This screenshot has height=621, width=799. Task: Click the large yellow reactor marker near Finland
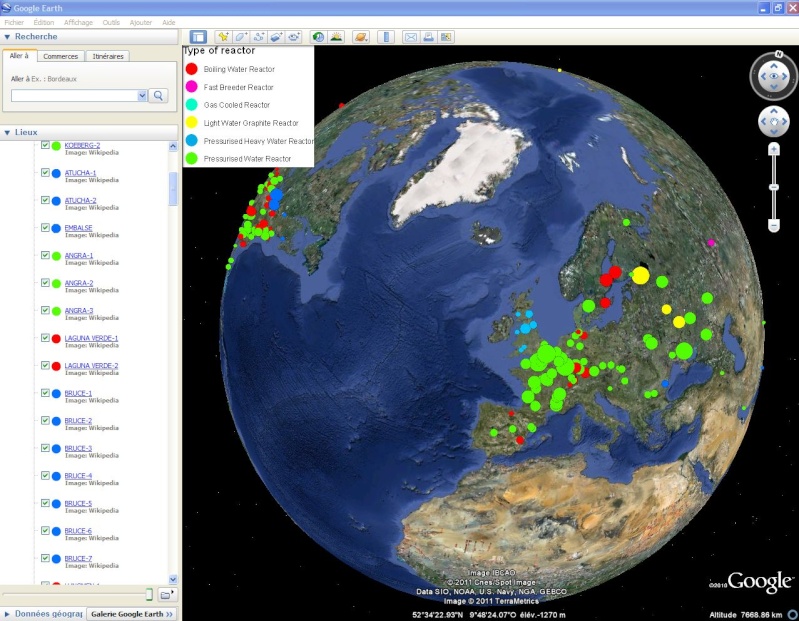point(641,276)
